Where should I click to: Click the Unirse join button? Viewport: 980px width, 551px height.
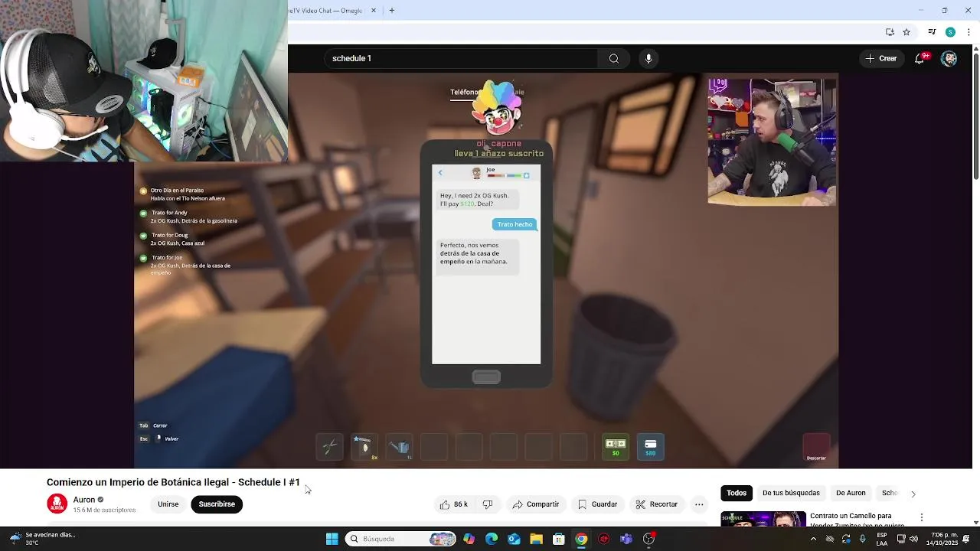[x=168, y=504]
